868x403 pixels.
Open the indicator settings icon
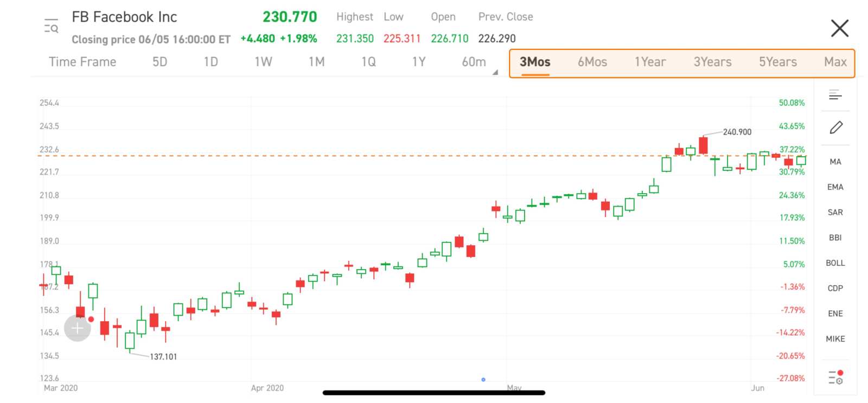pos(835,377)
